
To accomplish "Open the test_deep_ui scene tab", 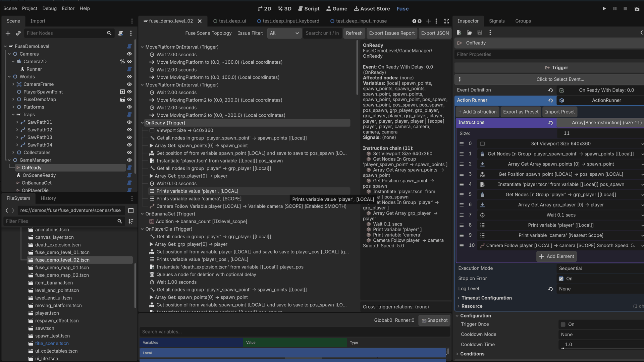I will [x=230, y=21].
